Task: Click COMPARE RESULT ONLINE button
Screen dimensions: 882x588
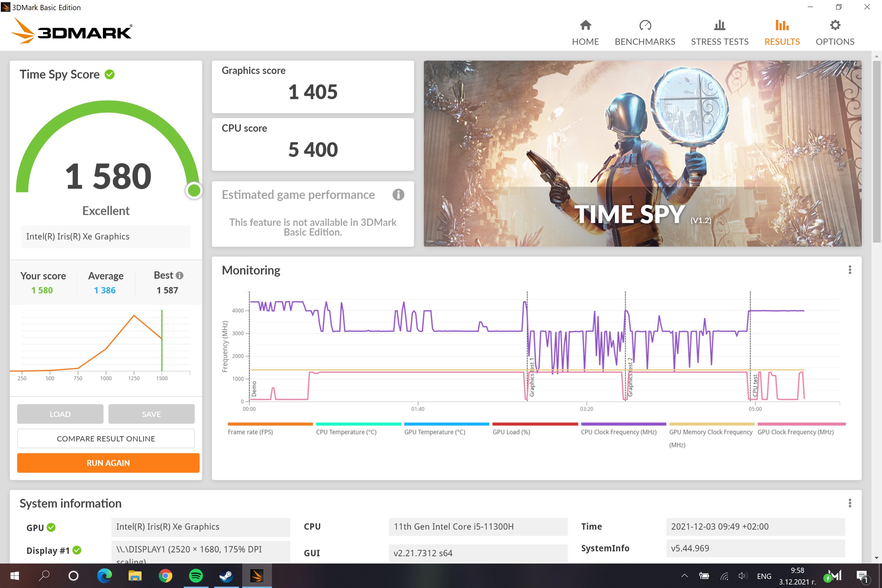Action: click(106, 438)
